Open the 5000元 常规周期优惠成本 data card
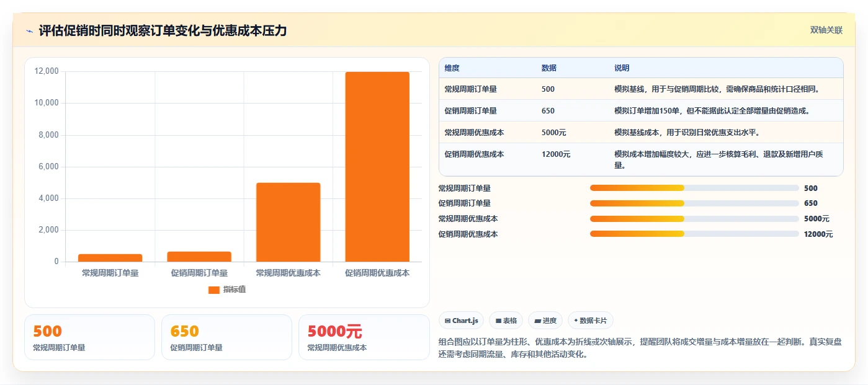The height and width of the screenshot is (385, 868). tap(364, 337)
